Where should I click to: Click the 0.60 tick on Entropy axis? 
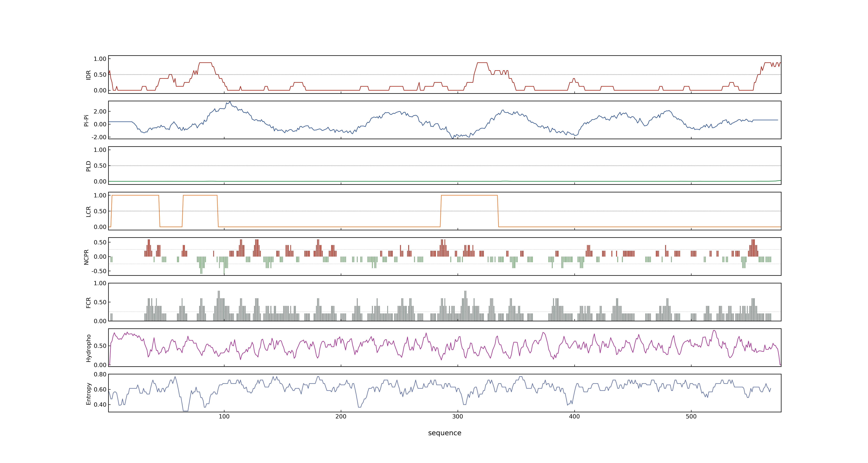pos(100,390)
